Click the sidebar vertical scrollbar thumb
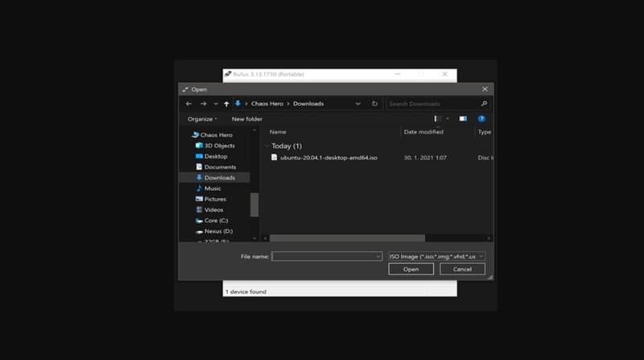644x360 pixels. click(254, 205)
